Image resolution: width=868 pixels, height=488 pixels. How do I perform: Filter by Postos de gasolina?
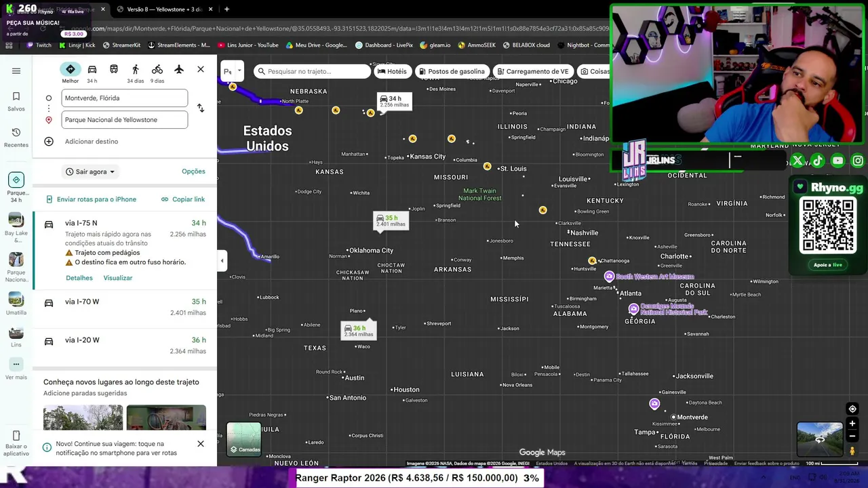(452, 71)
